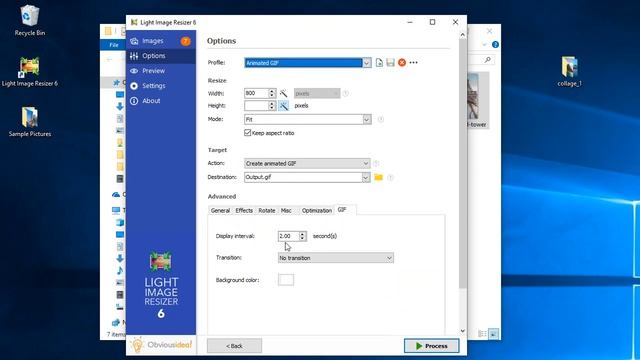
Task: Click the Width spinner arrows
Action: tap(272, 93)
